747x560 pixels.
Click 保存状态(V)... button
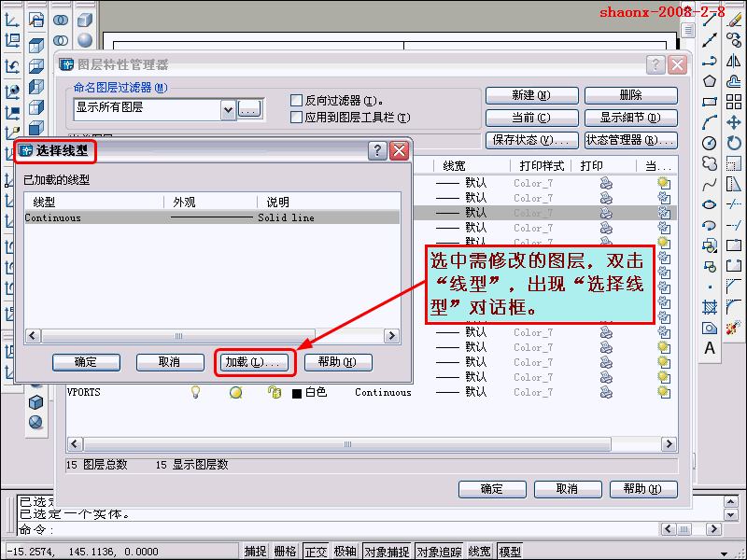point(531,140)
